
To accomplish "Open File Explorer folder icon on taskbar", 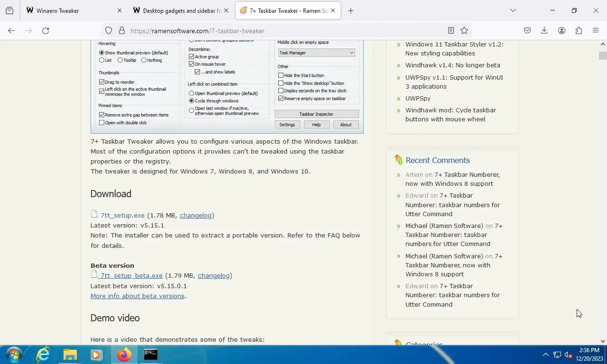I will click(x=70, y=355).
